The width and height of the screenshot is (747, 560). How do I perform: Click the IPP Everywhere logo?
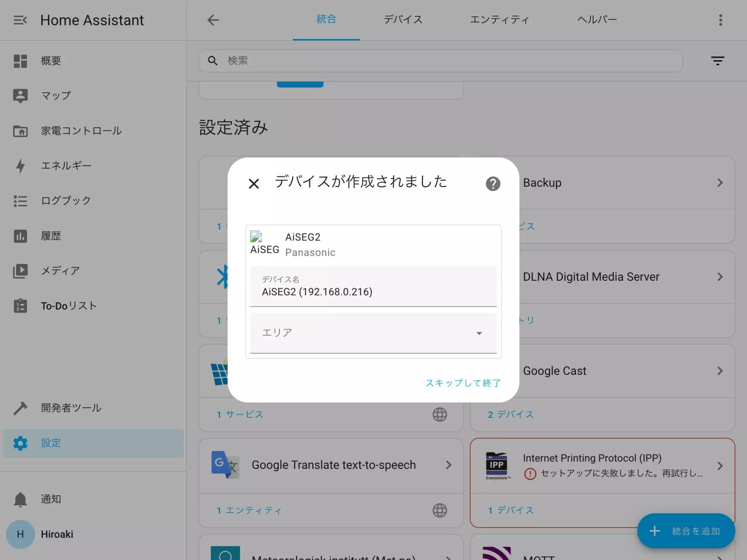pyautogui.click(x=496, y=466)
